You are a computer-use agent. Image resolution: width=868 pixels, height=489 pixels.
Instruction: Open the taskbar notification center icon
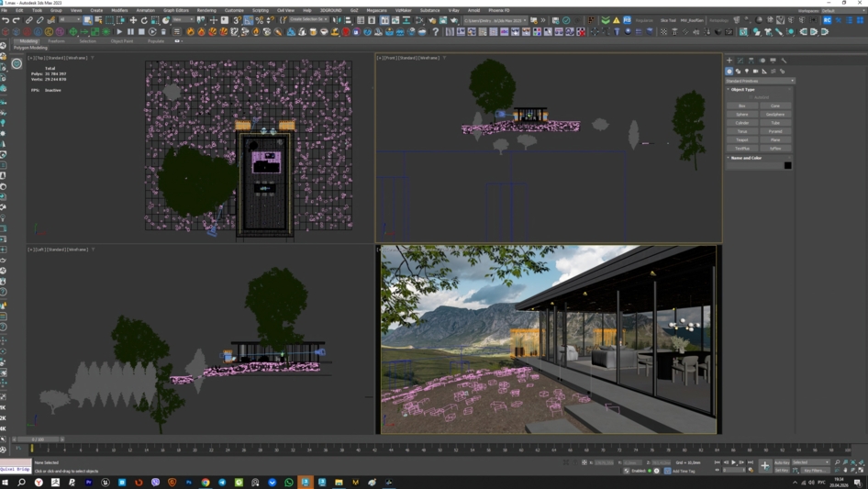click(x=859, y=483)
